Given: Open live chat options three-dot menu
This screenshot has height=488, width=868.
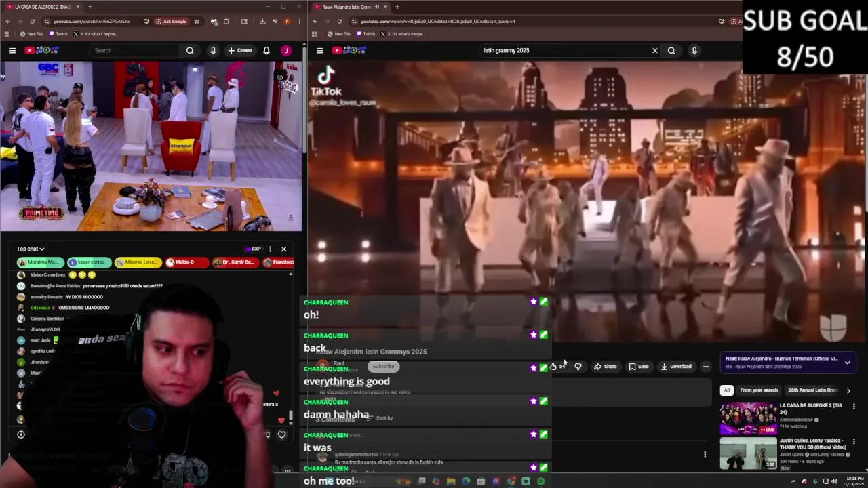Looking at the screenshot, I should 270,249.
